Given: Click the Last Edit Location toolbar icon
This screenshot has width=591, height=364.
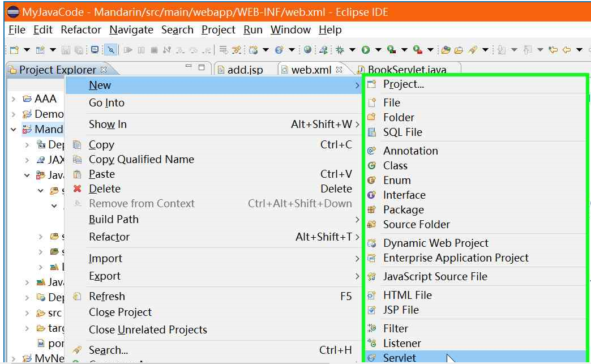Looking at the screenshot, I should (553, 50).
